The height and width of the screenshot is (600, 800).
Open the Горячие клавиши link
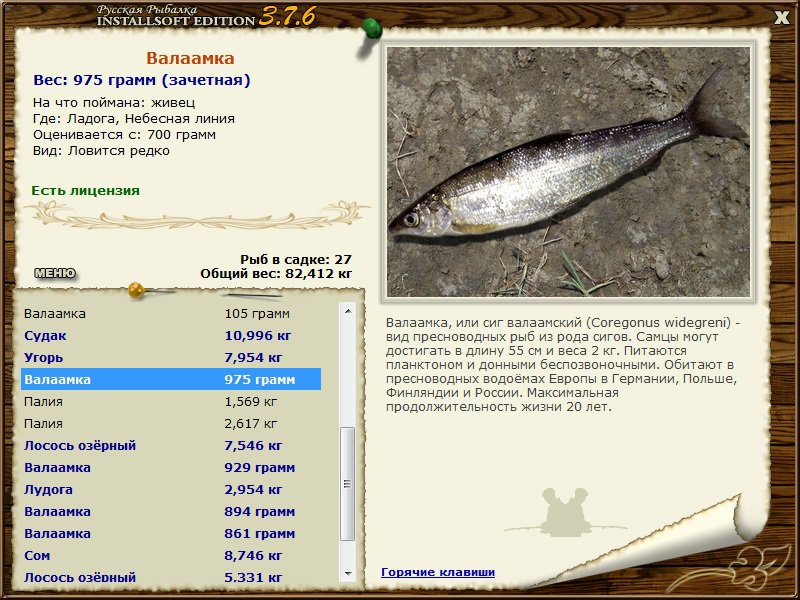coord(438,572)
